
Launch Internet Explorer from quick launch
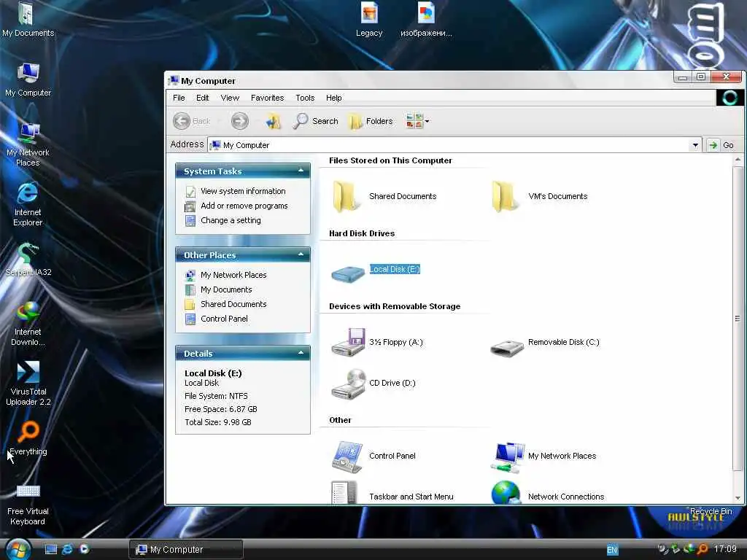tap(68, 549)
